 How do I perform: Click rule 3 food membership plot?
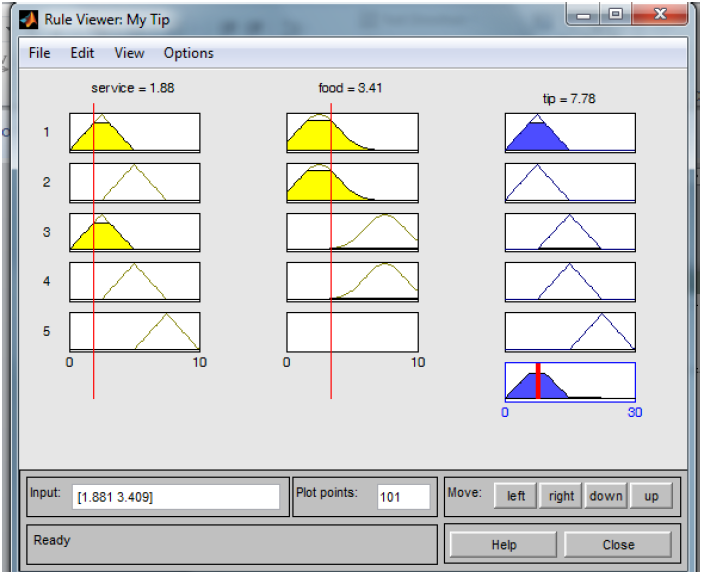point(352,233)
